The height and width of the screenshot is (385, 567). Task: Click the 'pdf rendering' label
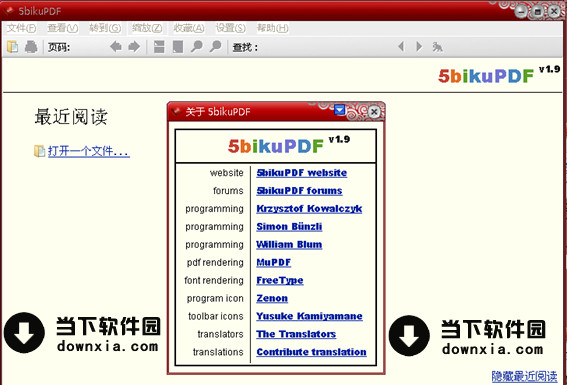tap(215, 263)
